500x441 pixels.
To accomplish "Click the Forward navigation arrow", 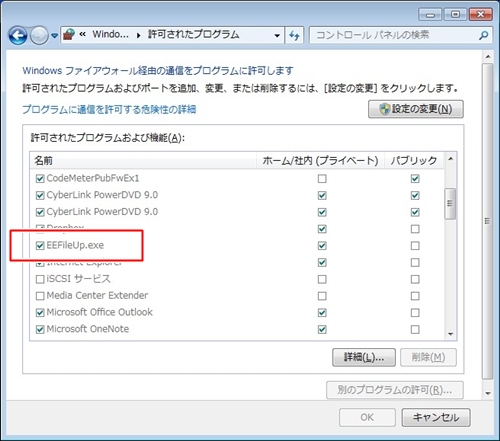I will pyautogui.click(x=39, y=36).
